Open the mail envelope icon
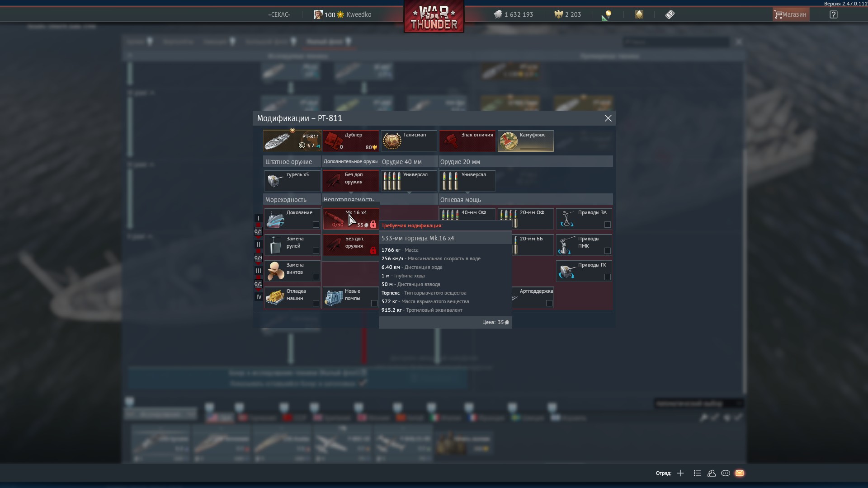This screenshot has height=488, width=868. pos(740,473)
